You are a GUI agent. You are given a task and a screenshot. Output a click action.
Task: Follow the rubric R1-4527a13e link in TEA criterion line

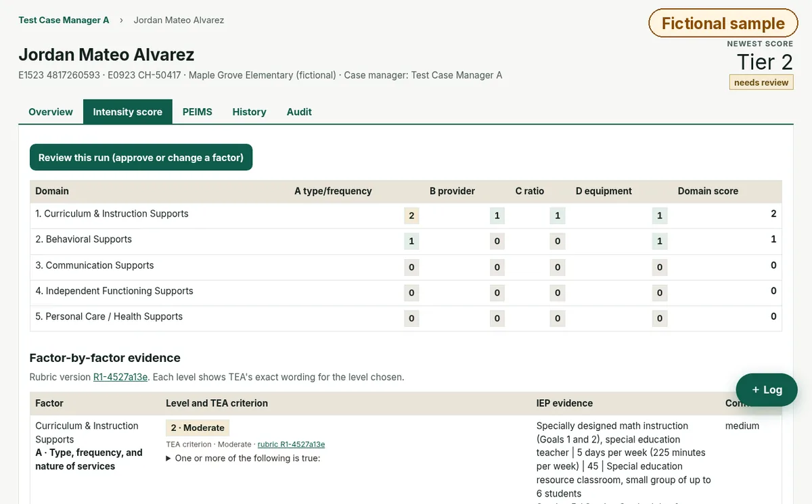(x=291, y=444)
